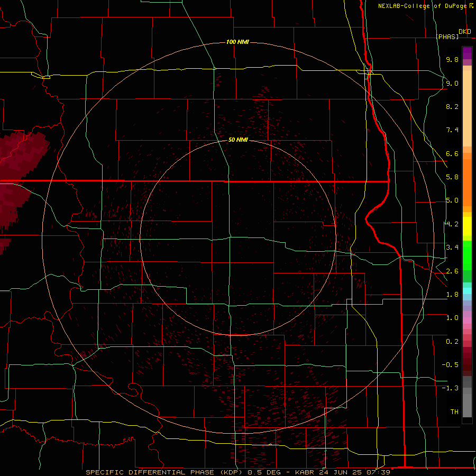
Task: Click the 6.6 scale value
Action: pyautogui.click(x=452, y=153)
